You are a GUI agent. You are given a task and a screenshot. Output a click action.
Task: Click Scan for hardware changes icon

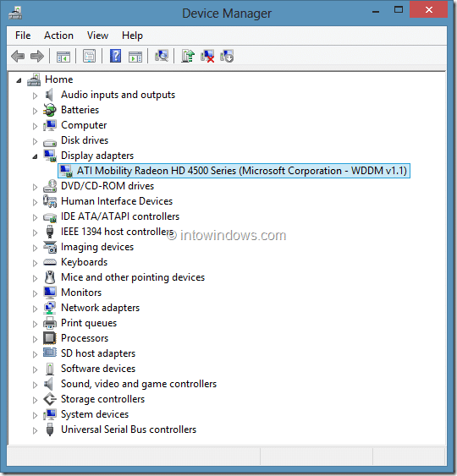point(162,56)
